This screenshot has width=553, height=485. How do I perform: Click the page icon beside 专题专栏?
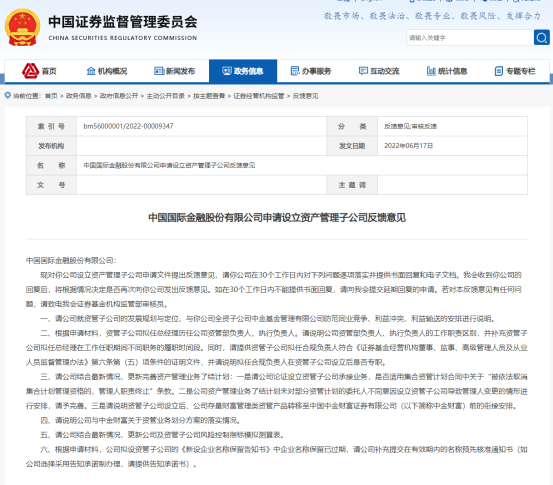point(499,71)
